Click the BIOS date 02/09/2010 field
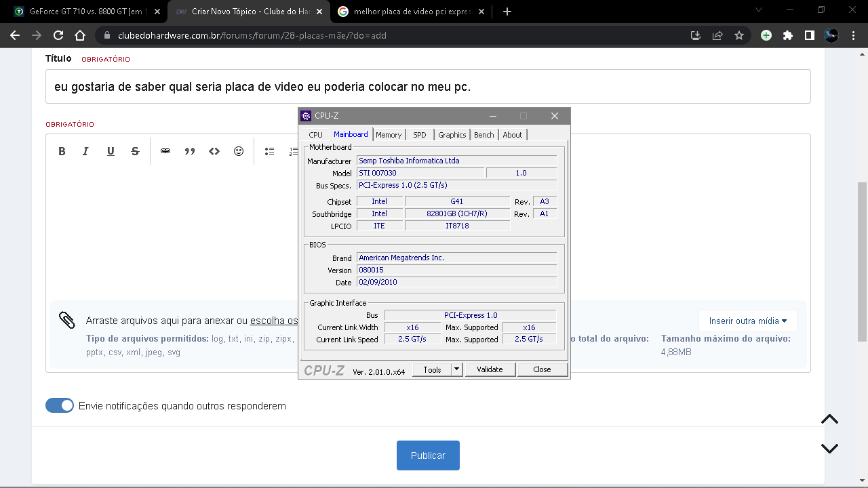The width and height of the screenshot is (868, 488). coord(456,282)
